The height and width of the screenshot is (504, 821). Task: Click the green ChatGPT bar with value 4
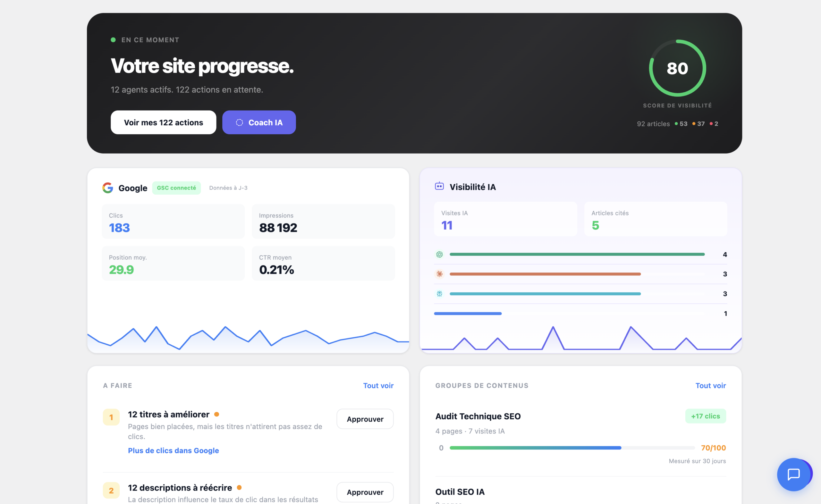(x=577, y=254)
